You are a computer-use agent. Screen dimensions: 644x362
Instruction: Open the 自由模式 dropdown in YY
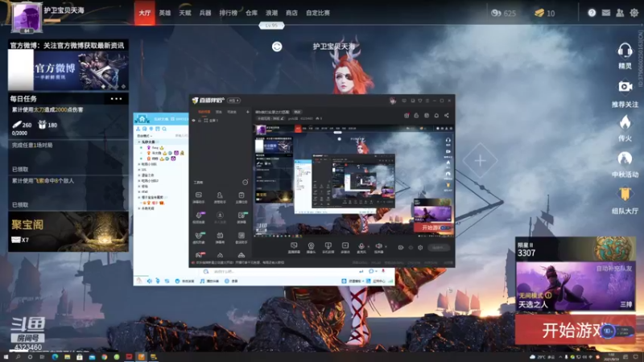[x=144, y=136]
